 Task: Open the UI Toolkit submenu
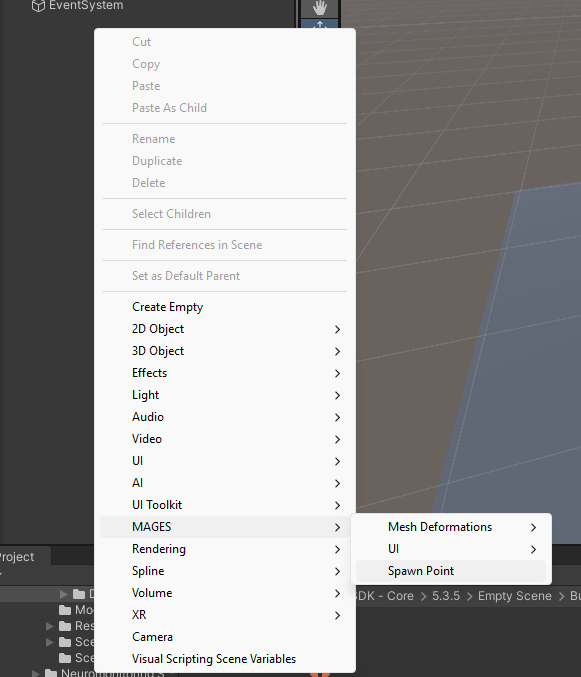(x=224, y=505)
